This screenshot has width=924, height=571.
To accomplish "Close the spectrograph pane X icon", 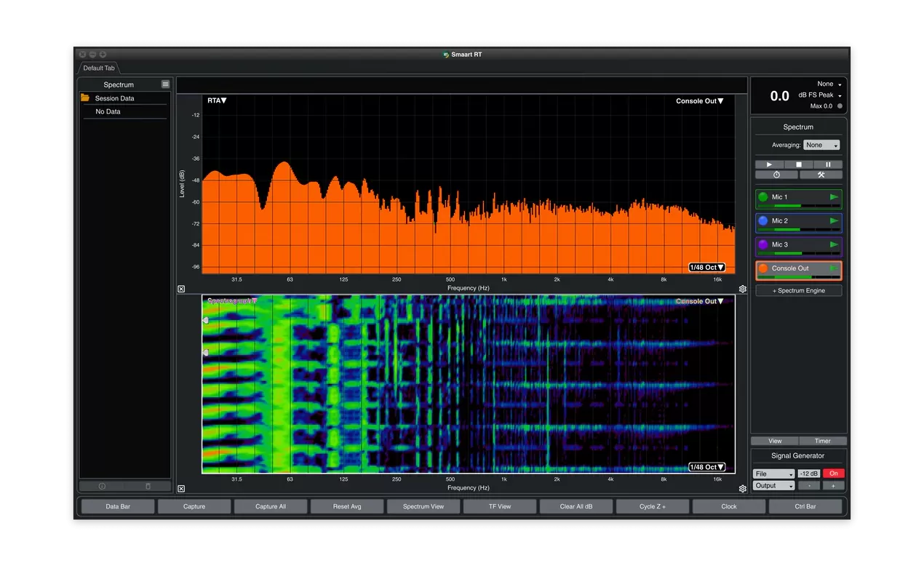I will tap(181, 489).
